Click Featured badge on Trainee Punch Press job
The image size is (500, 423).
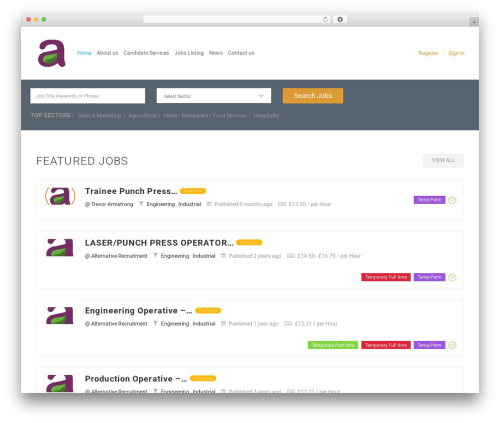click(x=193, y=191)
